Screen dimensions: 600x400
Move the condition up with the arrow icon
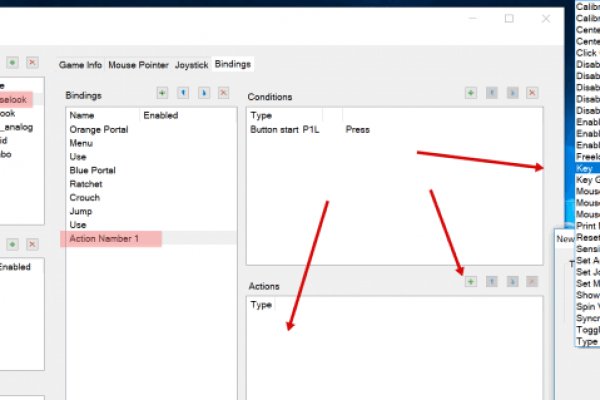491,93
